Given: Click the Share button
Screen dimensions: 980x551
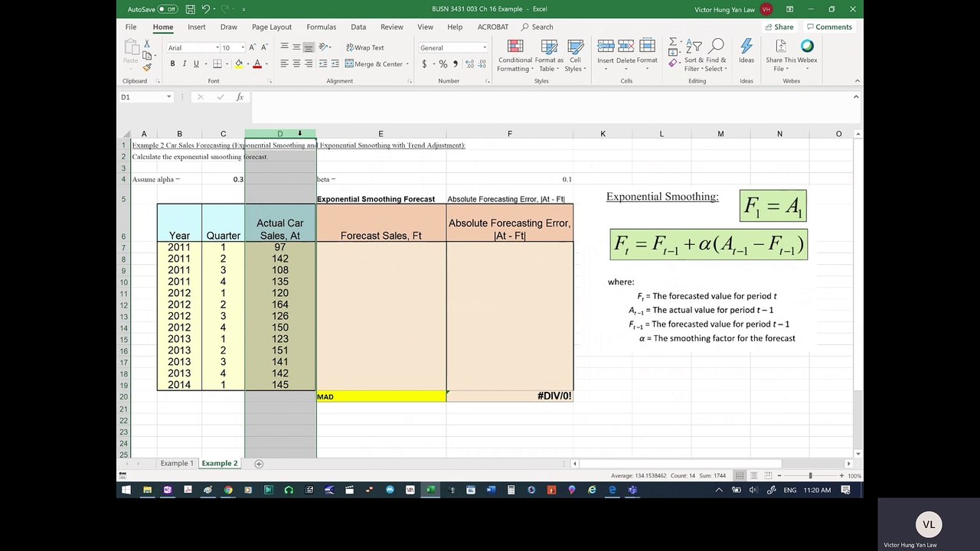Looking at the screenshot, I should (x=779, y=27).
